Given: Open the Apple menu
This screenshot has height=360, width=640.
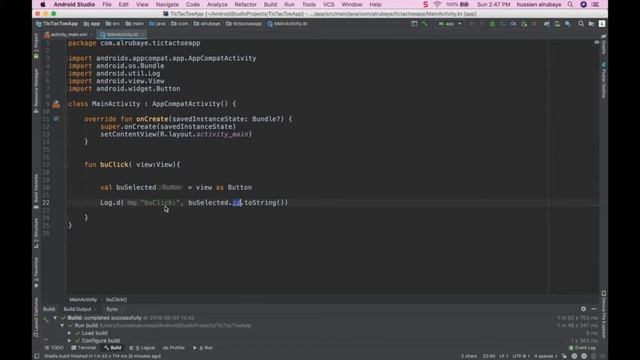Looking at the screenshot, I should 43,4.
